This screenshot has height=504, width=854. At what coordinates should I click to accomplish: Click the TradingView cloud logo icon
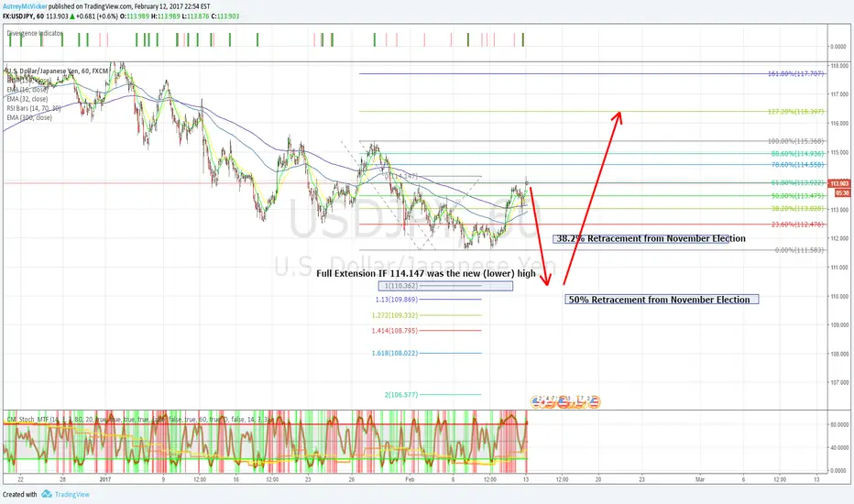click(x=47, y=494)
